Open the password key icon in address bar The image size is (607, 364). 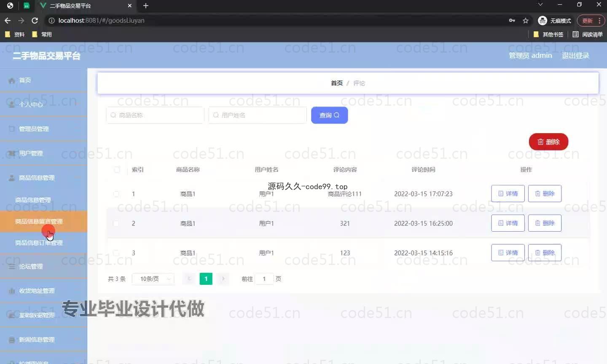pyautogui.click(x=512, y=20)
